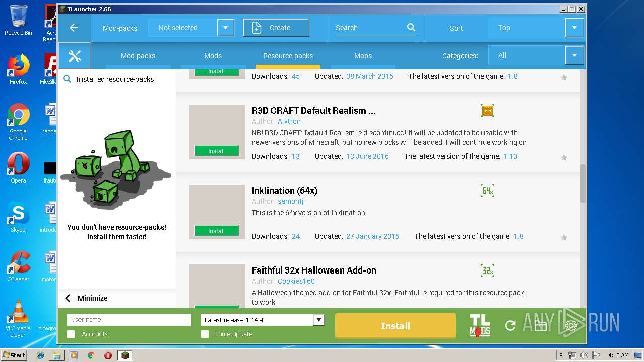The width and height of the screenshot is (644, 362).
Task: Show hidden system tray icons
Action: click(561, 355)
